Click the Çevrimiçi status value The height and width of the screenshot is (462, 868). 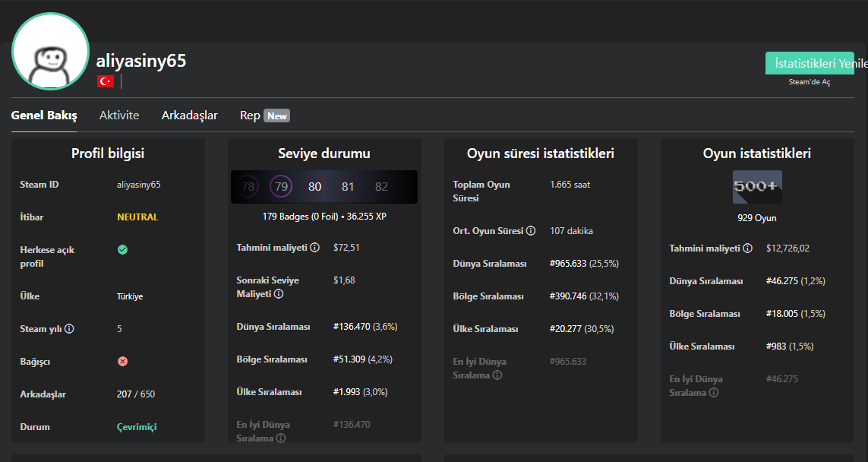pyautogui.click(x=137, y=427)
